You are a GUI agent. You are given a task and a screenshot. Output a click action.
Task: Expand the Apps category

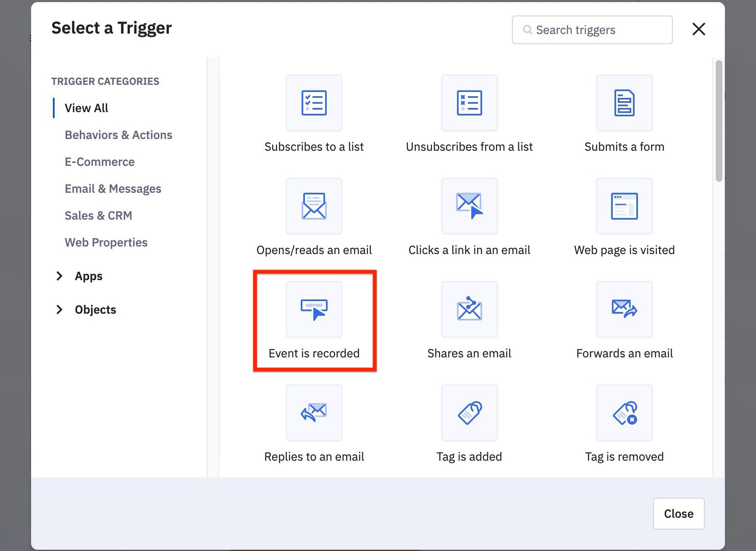pyautogui.click(x=88, y=276)
